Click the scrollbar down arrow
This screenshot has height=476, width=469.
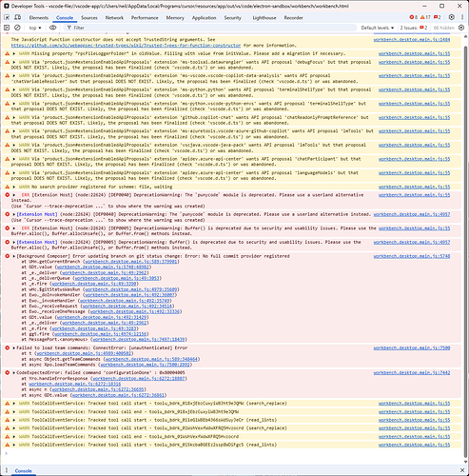pos(466,462)
